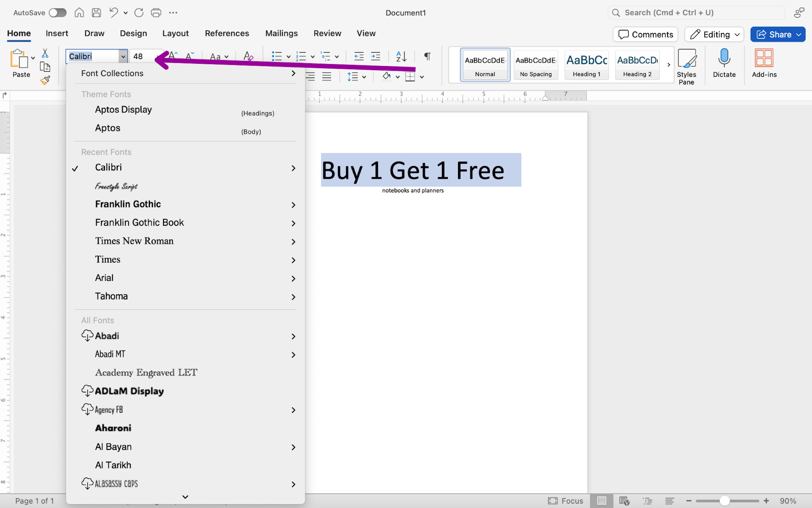Click the Home icon in title bar
812x508 pixels.
click(79, 13)
